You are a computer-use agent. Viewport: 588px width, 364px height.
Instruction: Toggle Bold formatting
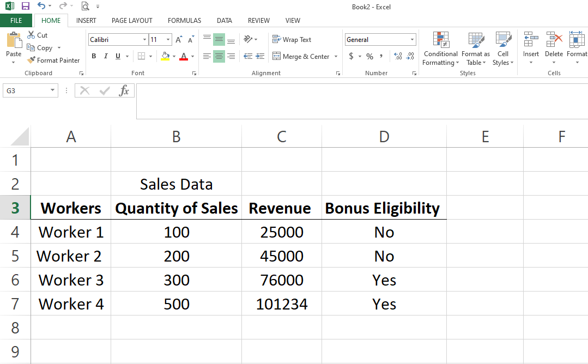click(94, 56)
